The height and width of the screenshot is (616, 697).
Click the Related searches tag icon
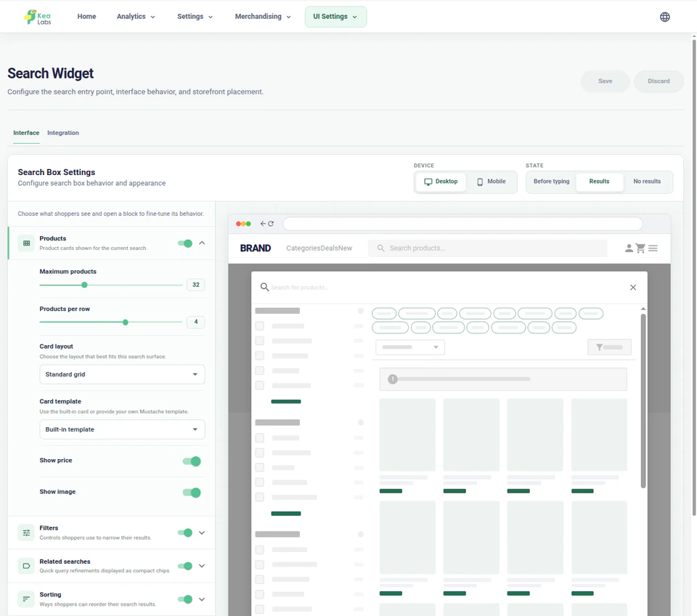click(x=26, y=566)
